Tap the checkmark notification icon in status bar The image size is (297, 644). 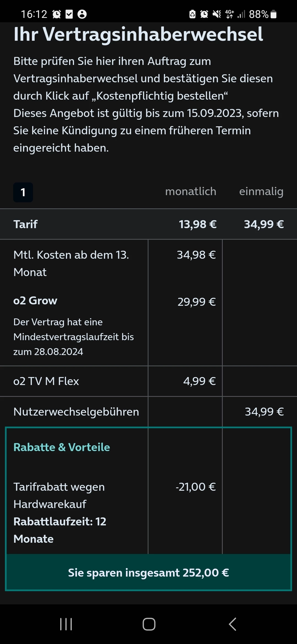(x=69, y=14)
